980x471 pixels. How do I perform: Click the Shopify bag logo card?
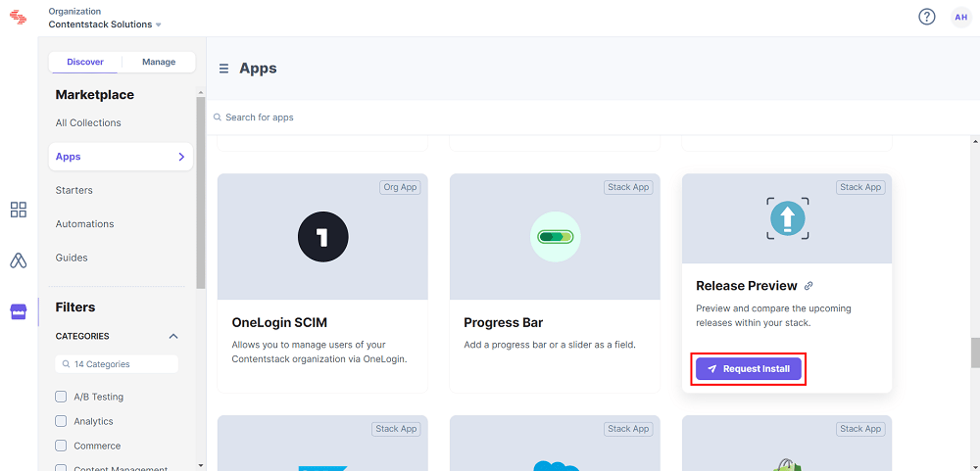[787, 464]
